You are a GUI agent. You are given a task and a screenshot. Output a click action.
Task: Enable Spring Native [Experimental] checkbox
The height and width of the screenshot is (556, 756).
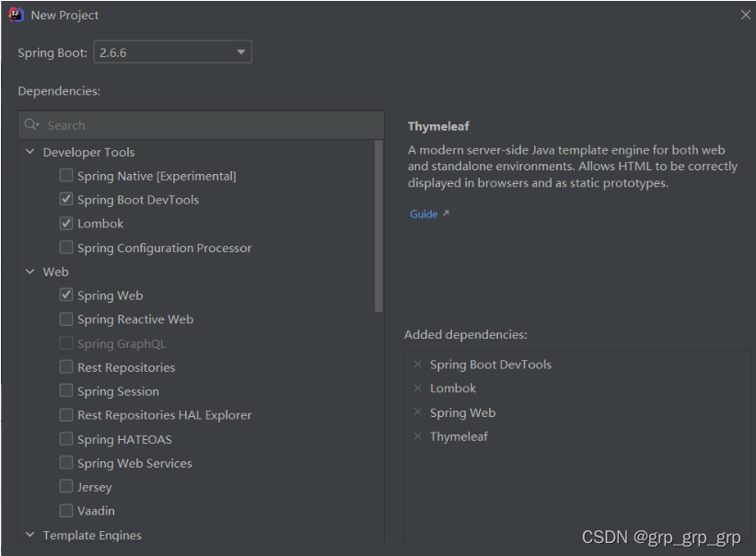(x=66, y=175)
